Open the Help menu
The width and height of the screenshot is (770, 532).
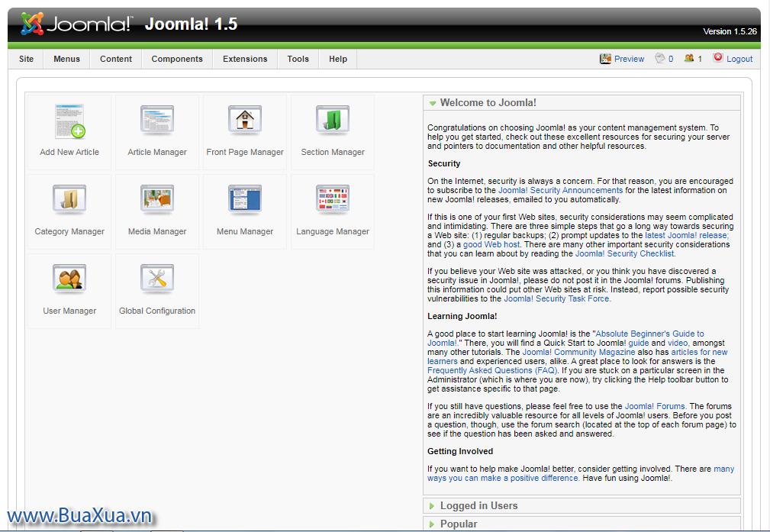click(x=338, y=59)
